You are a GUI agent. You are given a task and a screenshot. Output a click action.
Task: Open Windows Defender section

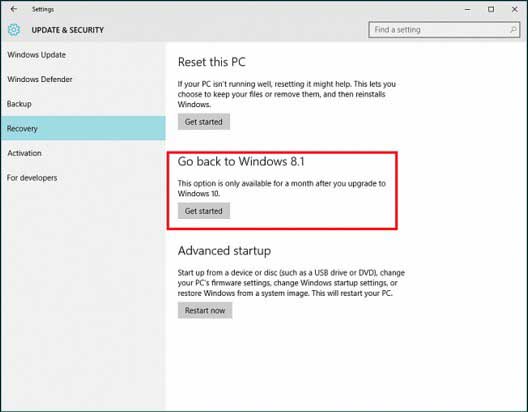(x=40, y=79)
